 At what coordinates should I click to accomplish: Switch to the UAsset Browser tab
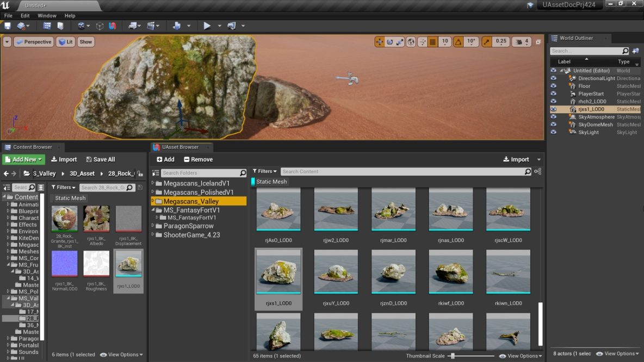coord(181,147)
